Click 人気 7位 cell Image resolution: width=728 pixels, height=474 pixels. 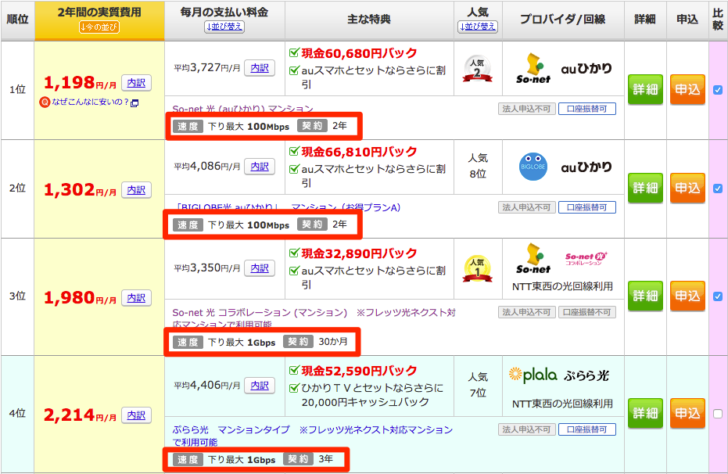tap(478, 385)
